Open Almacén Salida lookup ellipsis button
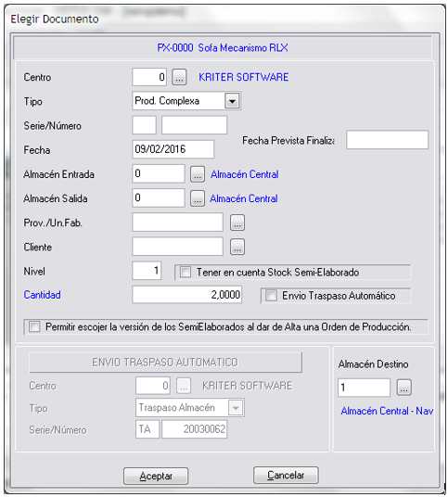Viewport: 448px width, 497px height. (x=198, y=198)
